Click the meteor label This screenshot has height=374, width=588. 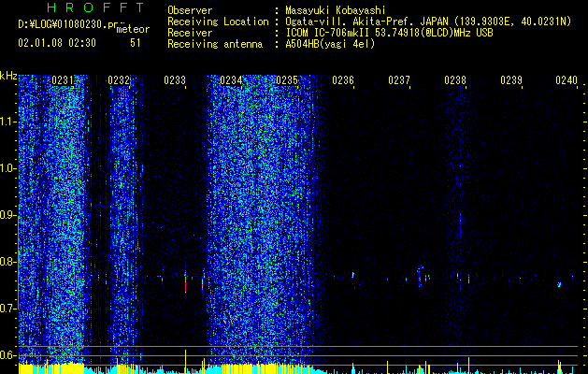click(x=133, y=29)
